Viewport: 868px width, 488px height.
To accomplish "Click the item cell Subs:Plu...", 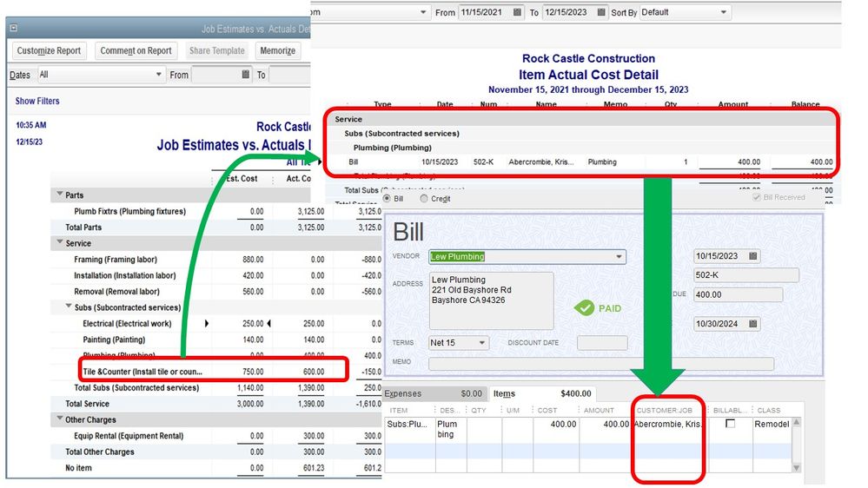I will point(408,425).
